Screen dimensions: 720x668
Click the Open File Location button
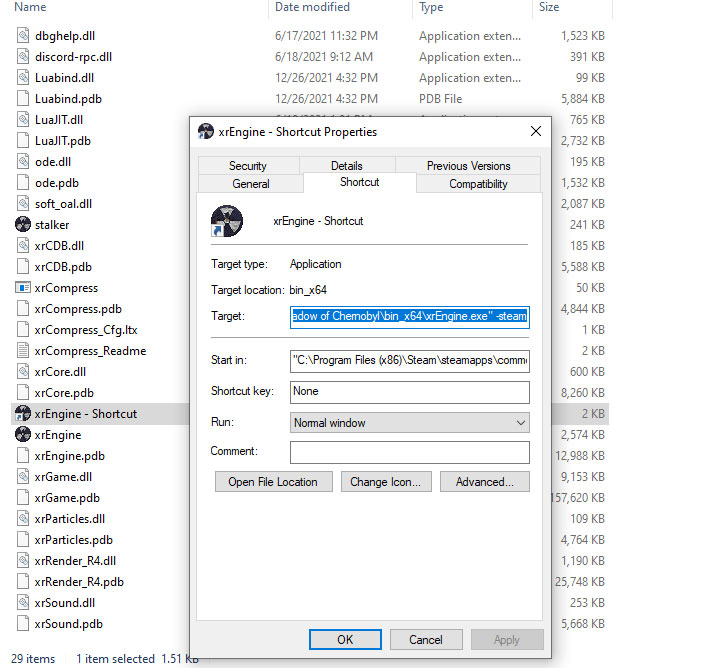point(272,482)
